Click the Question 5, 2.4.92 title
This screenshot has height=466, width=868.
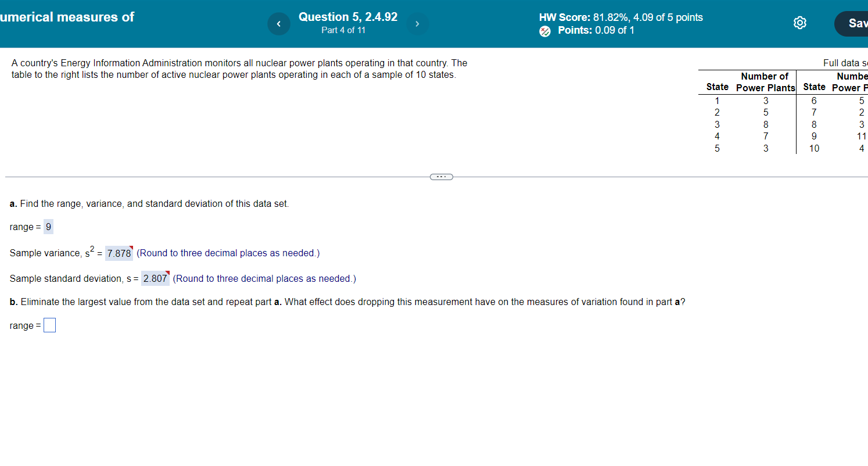(x=348, y=17)
